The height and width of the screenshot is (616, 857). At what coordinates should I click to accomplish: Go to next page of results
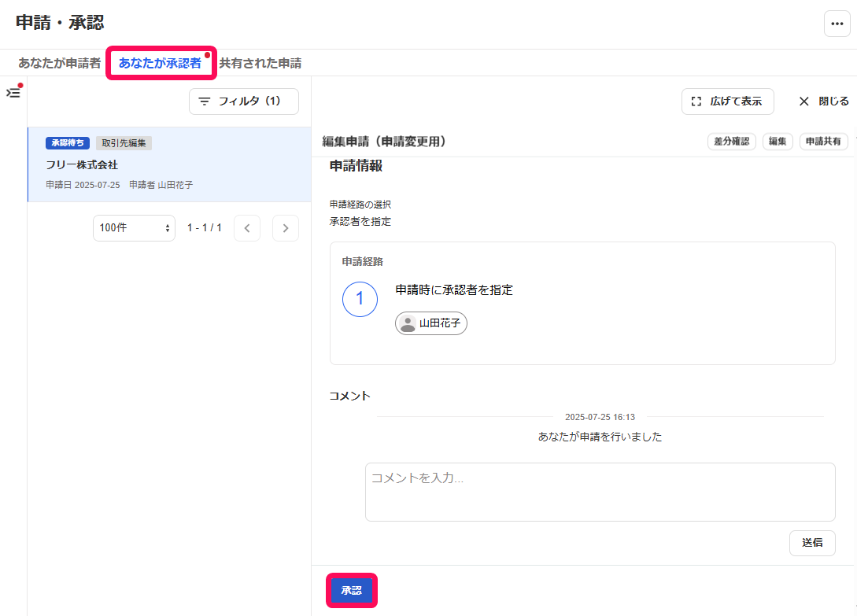click(286, 228)
